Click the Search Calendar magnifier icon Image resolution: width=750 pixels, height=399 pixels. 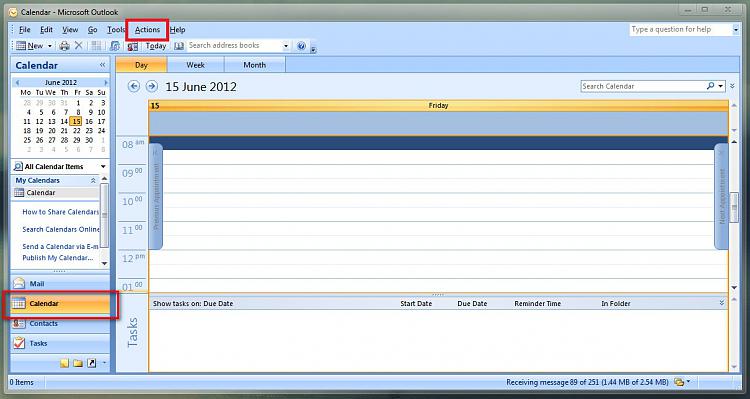pyautogui.click(x=710, y=86)
